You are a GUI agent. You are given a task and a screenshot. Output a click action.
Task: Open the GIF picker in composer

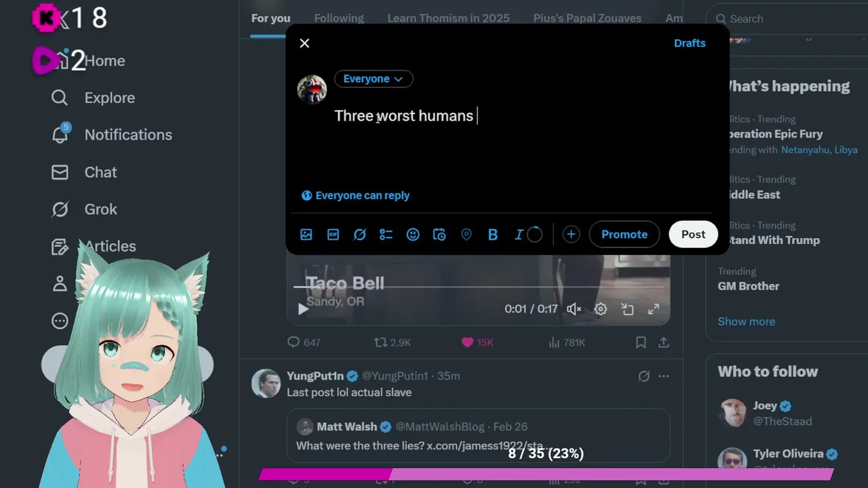pyautogui.click(x=333, y=235)
